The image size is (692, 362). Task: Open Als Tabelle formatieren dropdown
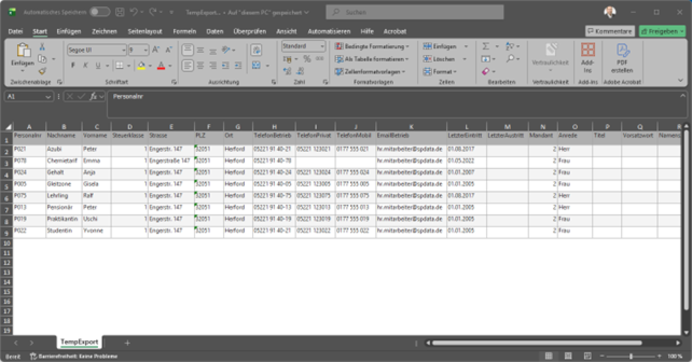pyautogui.click(x=372, y=59)
